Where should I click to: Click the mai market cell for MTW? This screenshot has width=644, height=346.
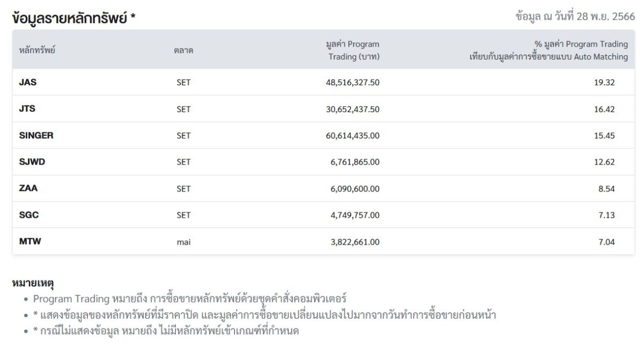click(x=184, y=242)
